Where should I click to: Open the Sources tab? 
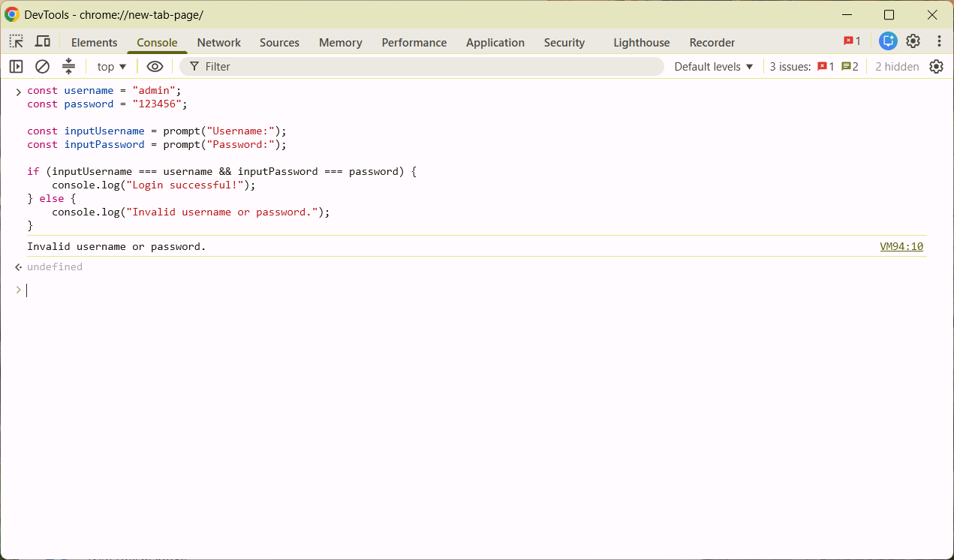point(280,42)
